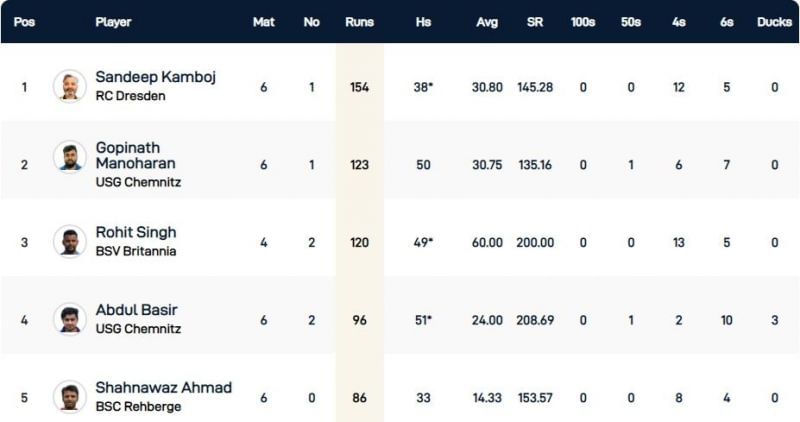Select Abdul Basir's name link
Screen dimensions: 800x422
[x=136, y=310]
